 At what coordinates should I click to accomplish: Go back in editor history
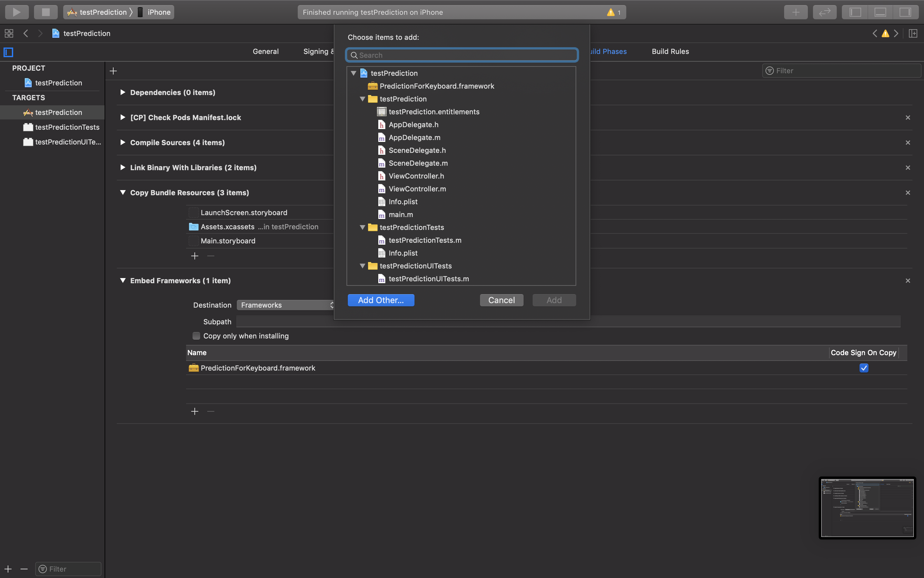pos(26,33)
